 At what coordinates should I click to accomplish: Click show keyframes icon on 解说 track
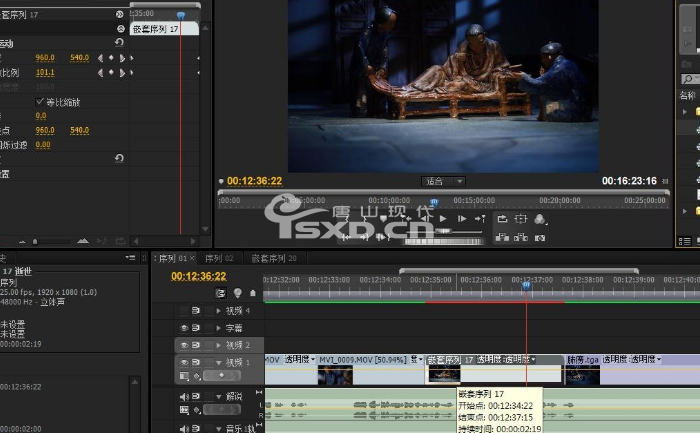coord(197,409)
